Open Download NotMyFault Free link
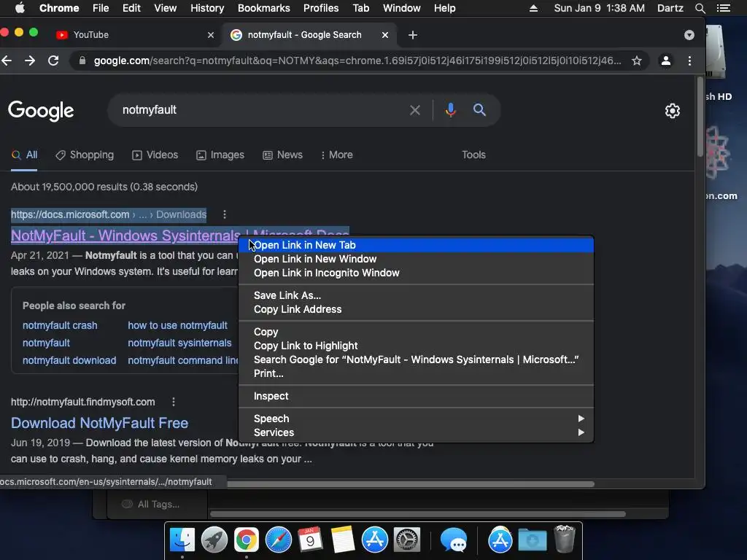 pos(99,423)
